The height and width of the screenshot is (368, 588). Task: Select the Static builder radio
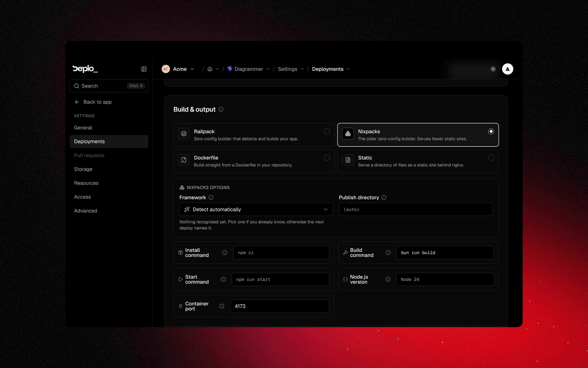491,158
